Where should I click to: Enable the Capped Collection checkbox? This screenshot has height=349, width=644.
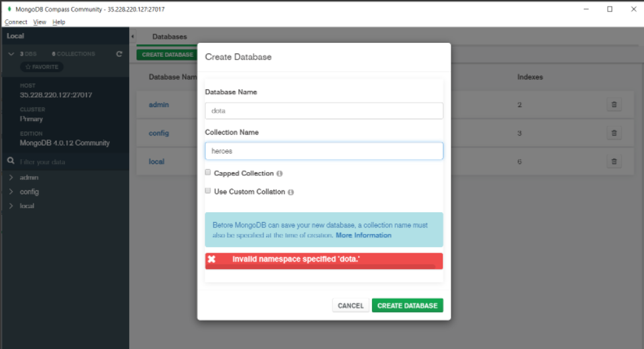click(208, 173)
